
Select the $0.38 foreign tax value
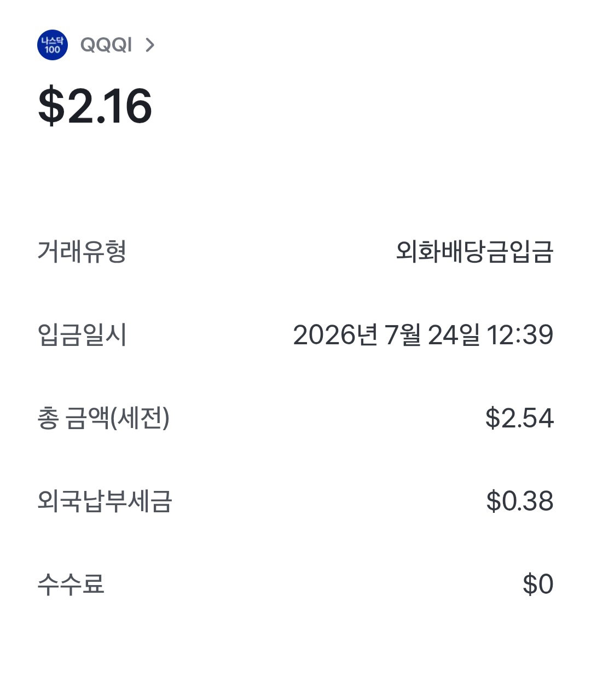[x=520, y=501]
